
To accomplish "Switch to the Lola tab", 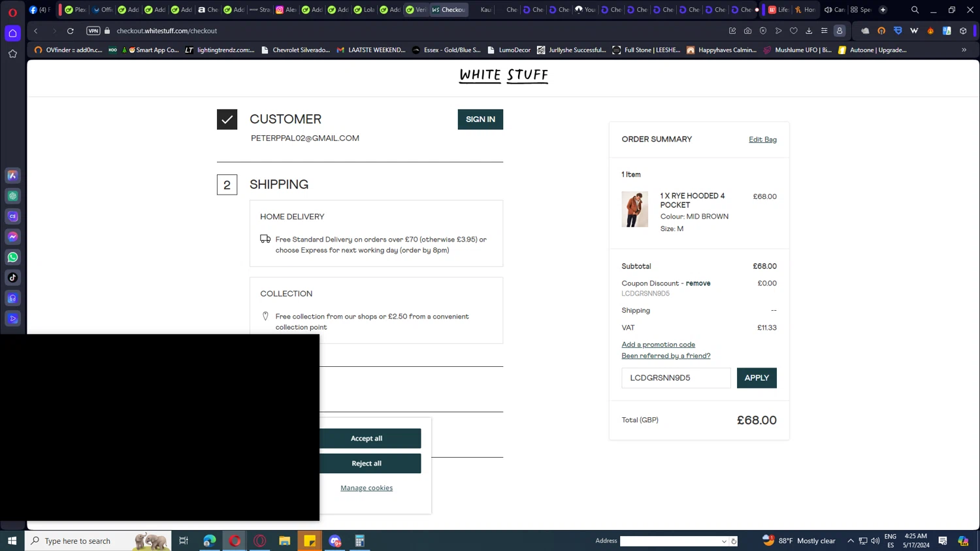I will (x=365, y=10).
